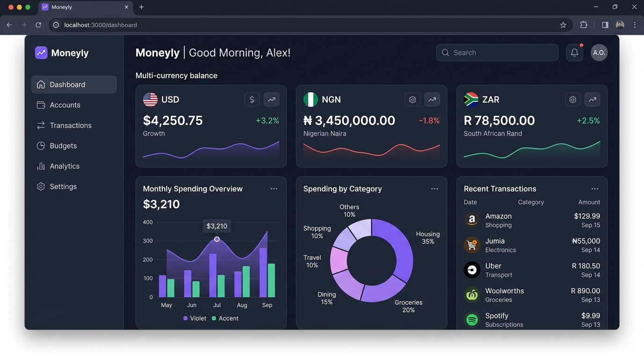Click the Spotify logo icon
644x359 pixels.
click(472, 320)
